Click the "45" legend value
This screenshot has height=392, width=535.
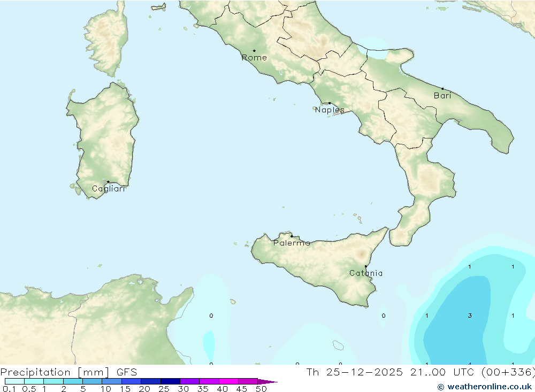(x=242, y=389)
